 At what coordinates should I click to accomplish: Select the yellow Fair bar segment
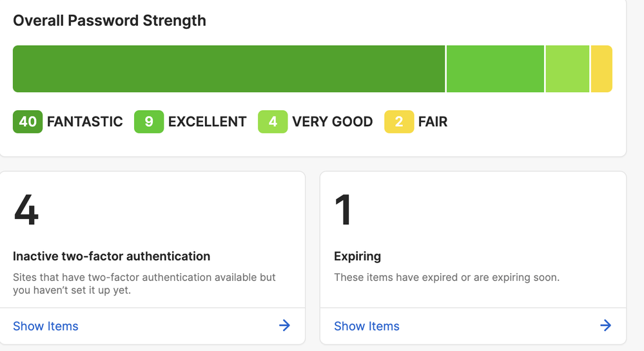tap(601, 69)
